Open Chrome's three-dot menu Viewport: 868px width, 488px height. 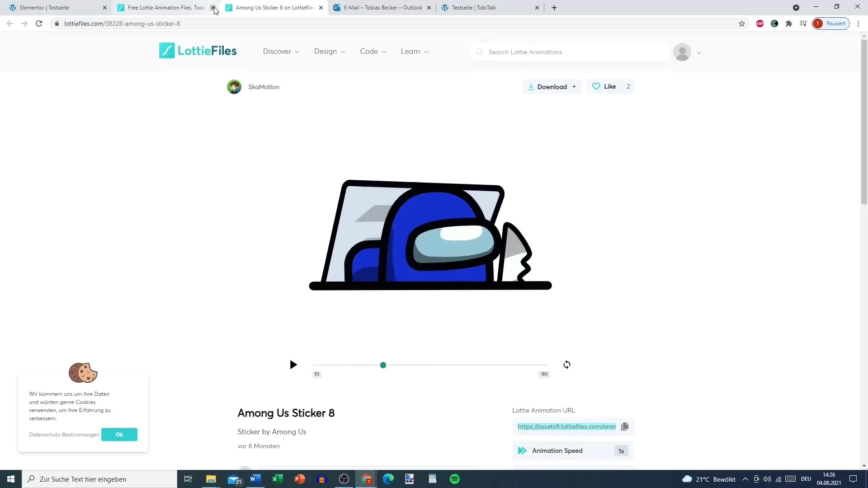tap(859, 23)
